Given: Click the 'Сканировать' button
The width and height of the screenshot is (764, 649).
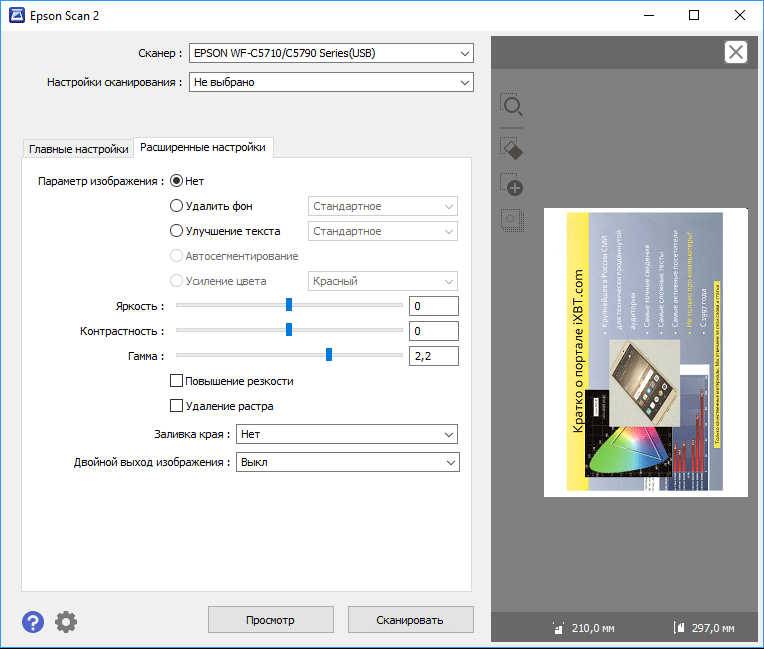Looking at the screenshot, I should coord(410,620).
